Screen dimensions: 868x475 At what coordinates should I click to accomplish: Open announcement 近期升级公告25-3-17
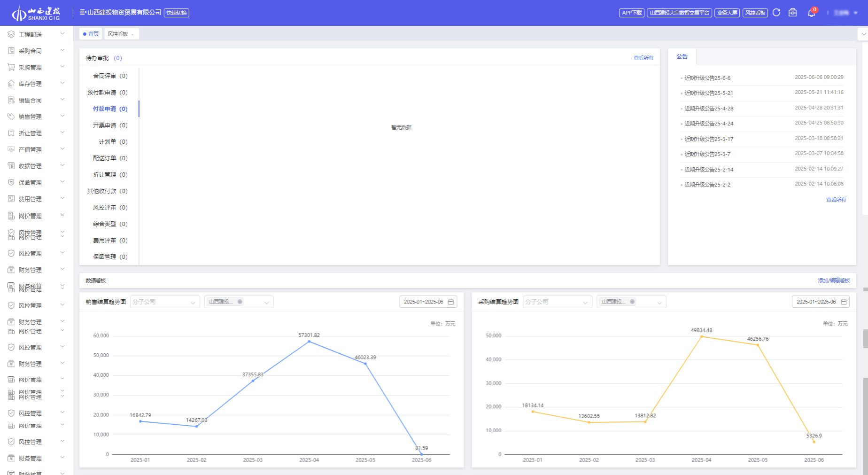709,139
